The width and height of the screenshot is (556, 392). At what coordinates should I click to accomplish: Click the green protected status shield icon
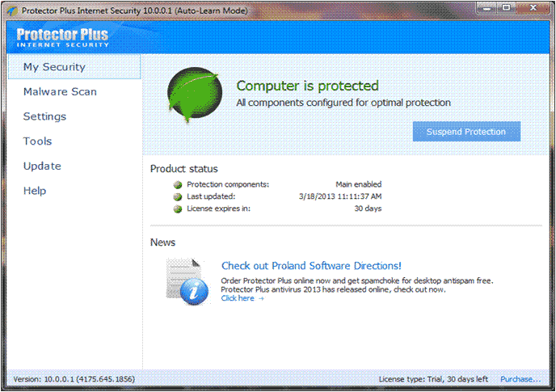pyautogui.click(x=195, y=95)
